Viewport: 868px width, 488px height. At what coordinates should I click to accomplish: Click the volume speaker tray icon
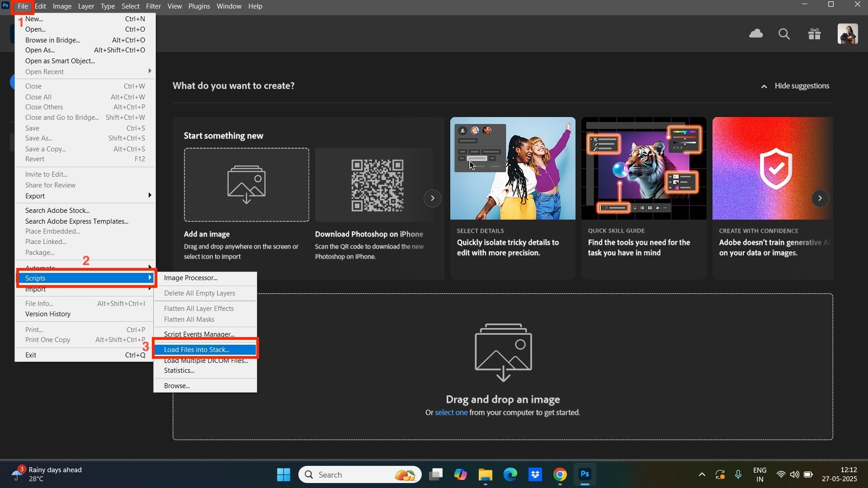pyautogui.click(x=794, y=475)
